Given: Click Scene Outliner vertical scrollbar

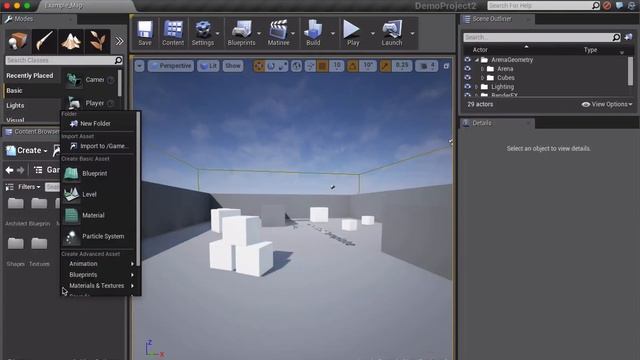Looking at the screenshot, I should [x=630, y=71].
